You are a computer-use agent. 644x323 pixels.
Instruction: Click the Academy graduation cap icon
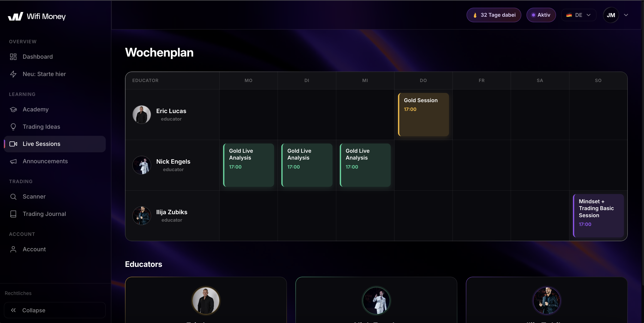pyautogui.click(x=13, y=109)
